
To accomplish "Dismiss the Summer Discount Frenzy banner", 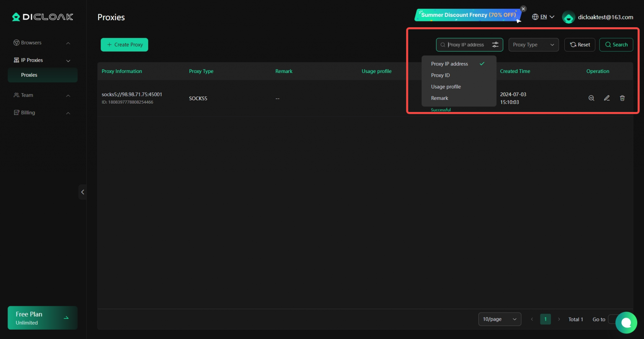I will pyautogui.click(x=523, y=8).
